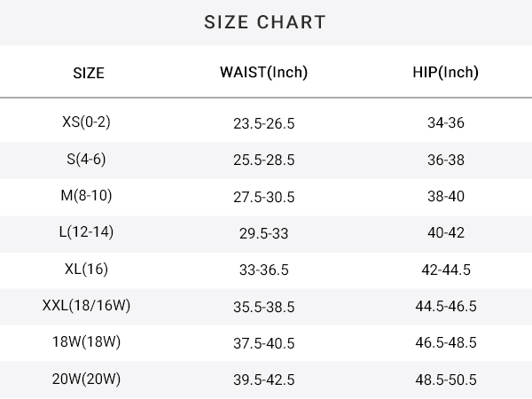Image resolution: width=532 pixels, height=399 pixels.
Task: Click hip value 34-36
Action: click(446, 123)
